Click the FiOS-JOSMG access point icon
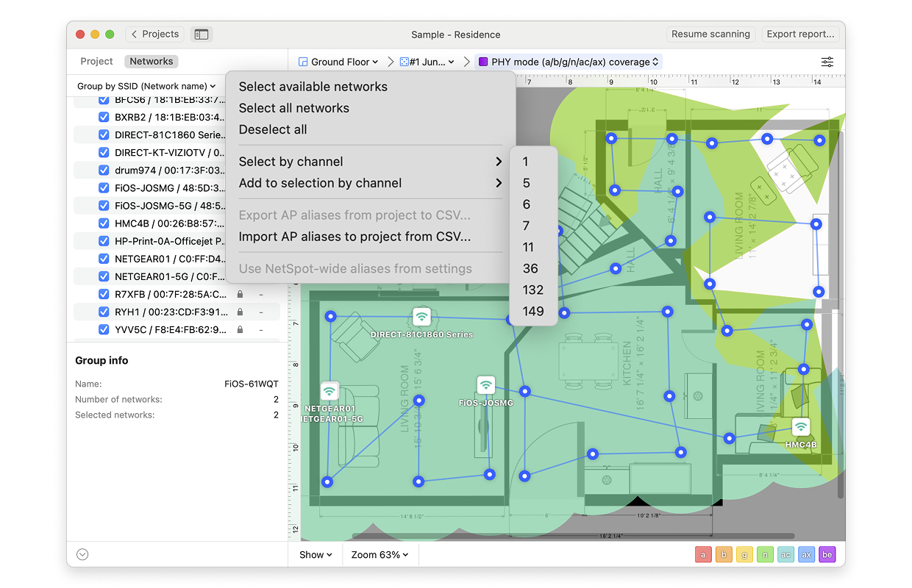This screenshot has width=912, height=588. point(485,384)
